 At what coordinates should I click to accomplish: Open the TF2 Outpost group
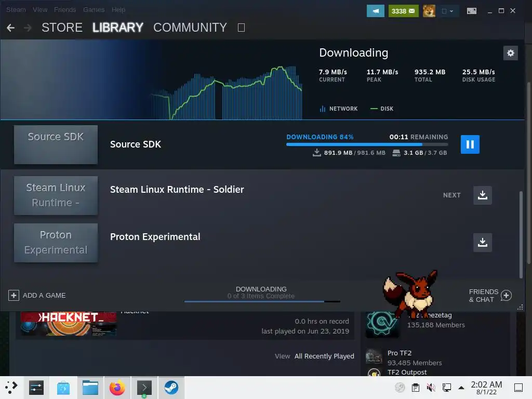pos(407,372)
